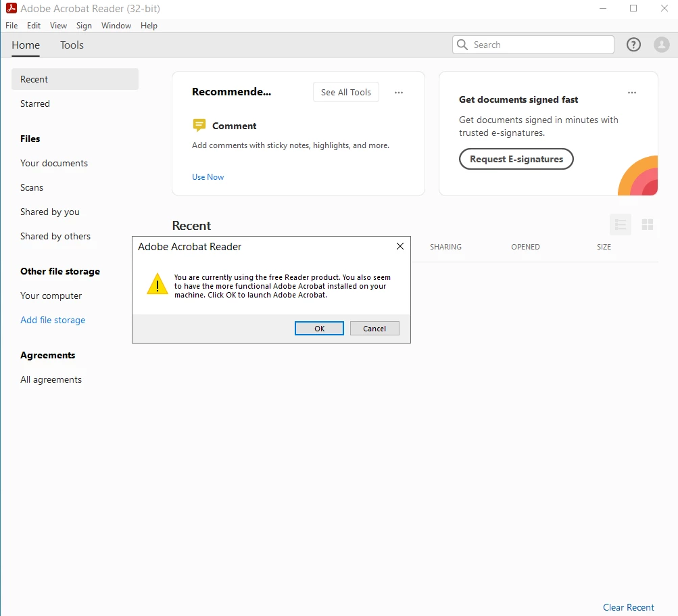The width and height of the screenshot is (678, 616).
Task: Click the 'Get documents signed fast' heading
Action: click(518, 99)
